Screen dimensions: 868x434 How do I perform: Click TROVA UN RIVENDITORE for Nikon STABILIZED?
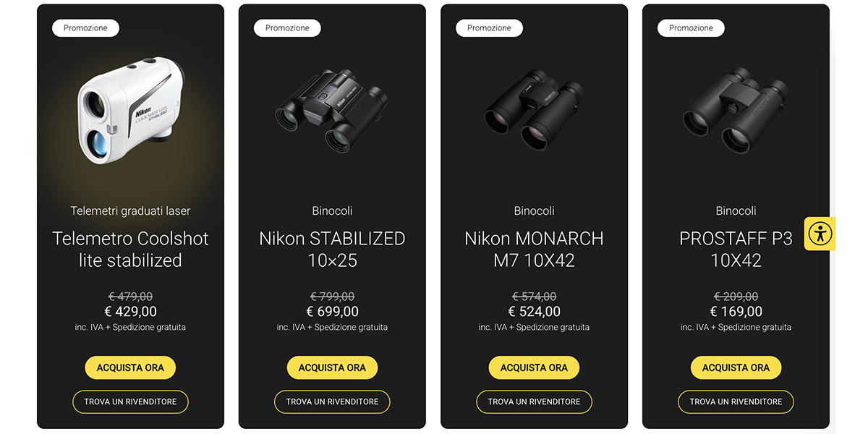[332, 401]
